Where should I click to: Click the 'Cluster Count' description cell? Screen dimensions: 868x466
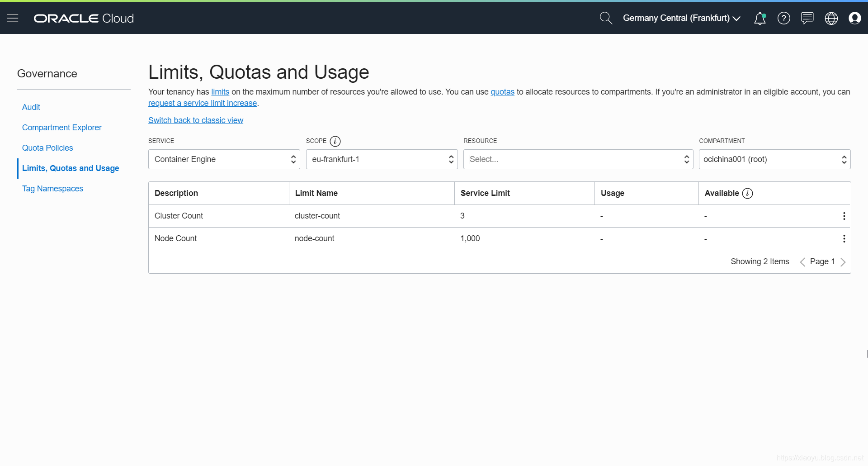tap(179, 216)
